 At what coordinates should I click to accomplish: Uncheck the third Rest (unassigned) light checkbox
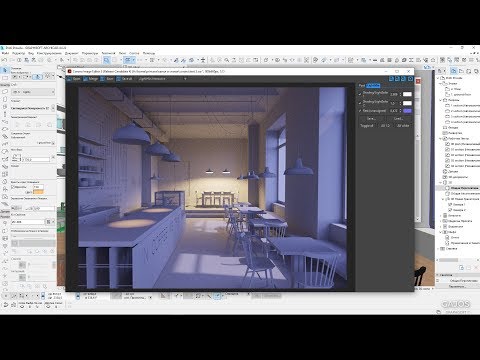360,111
